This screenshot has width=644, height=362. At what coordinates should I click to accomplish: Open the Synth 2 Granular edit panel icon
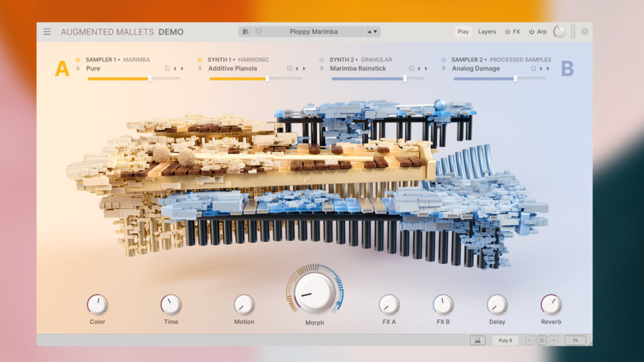tap(411, 69)
